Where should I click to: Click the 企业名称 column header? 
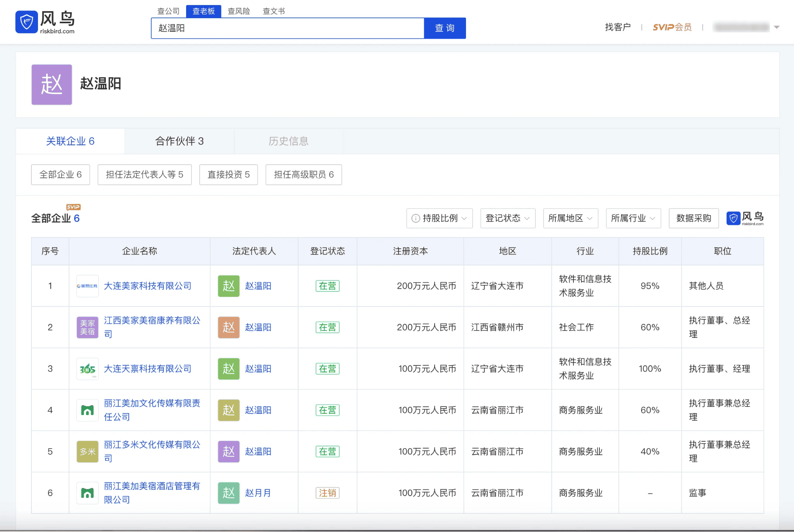140,251
